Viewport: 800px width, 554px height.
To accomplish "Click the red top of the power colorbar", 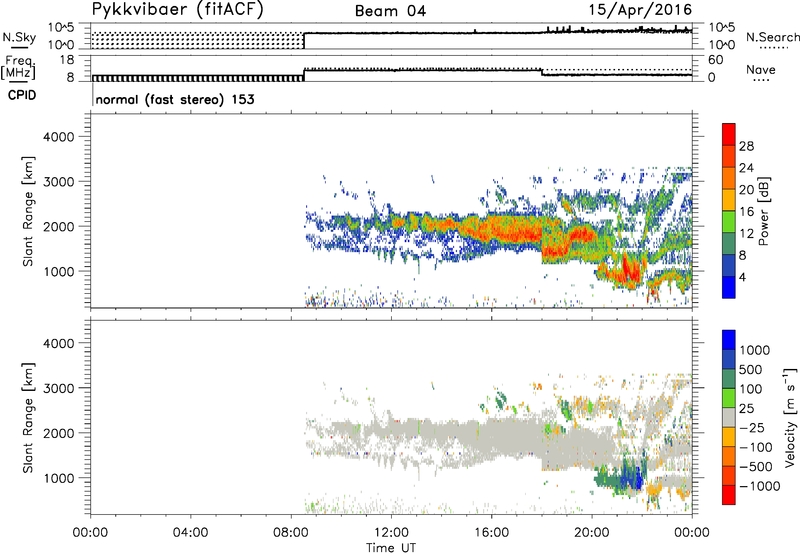I will [729, 134].
